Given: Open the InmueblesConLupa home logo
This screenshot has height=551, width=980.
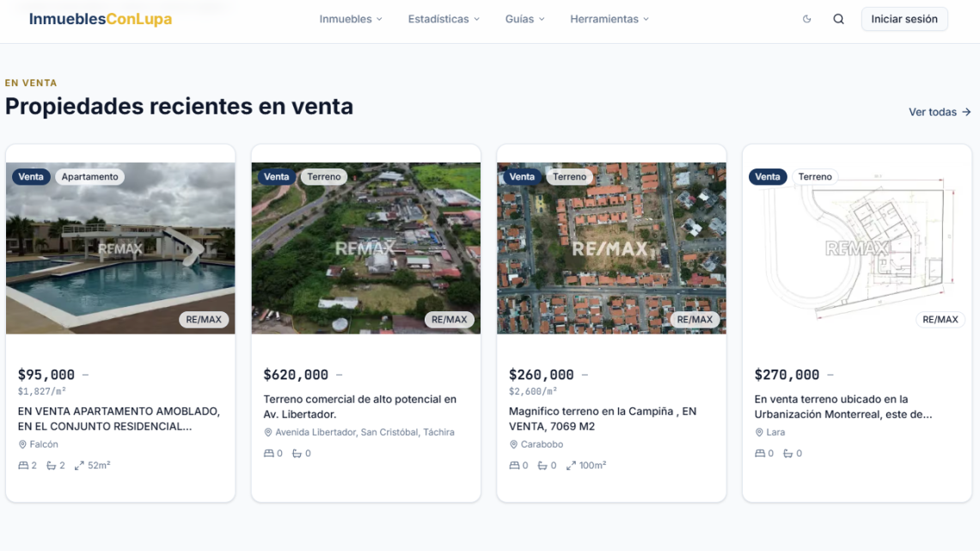Looking at the screenshot, I should [101, 19].
